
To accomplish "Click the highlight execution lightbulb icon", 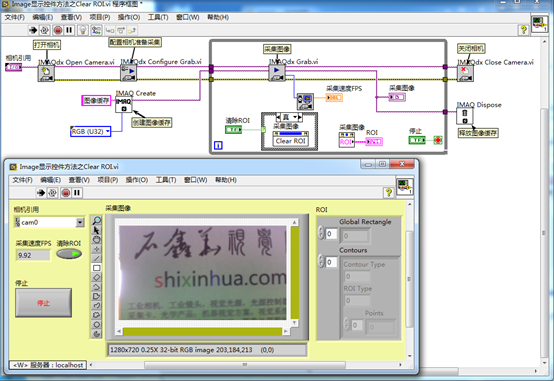I will 83,30.
